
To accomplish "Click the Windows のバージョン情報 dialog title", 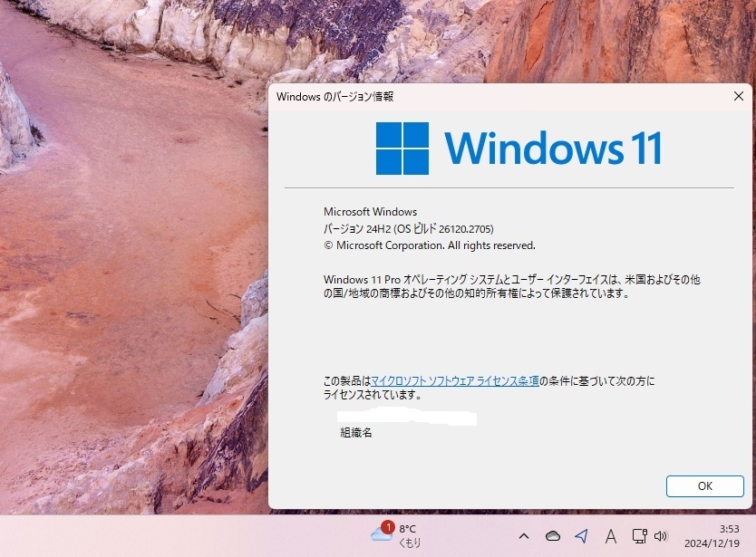I will [x=334, y=96].
